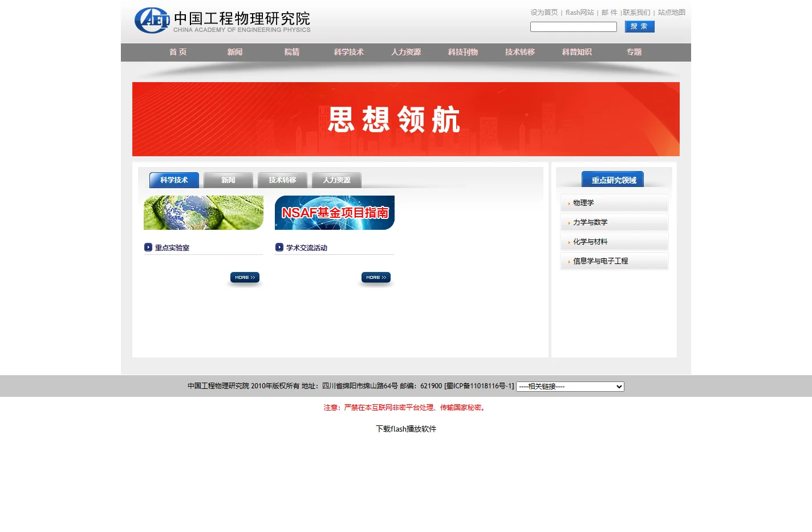
Task: Open 信息学与电子工程 research field
Action: [600, 261]
